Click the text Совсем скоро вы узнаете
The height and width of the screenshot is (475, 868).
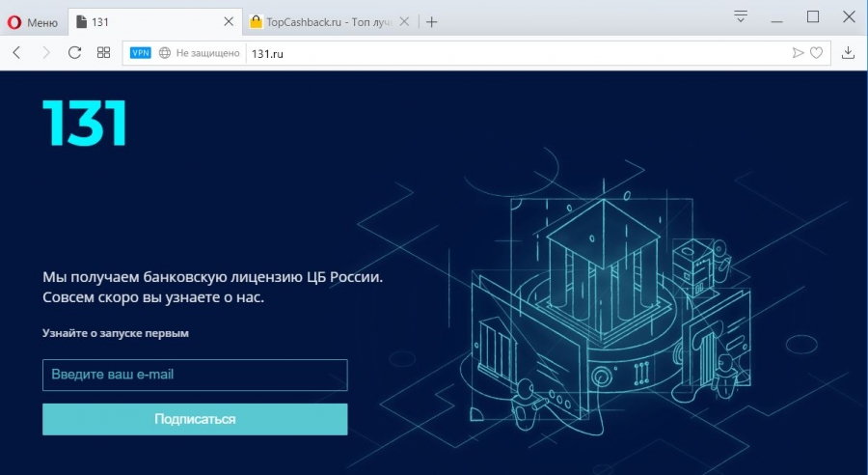[x=132, y=297]
